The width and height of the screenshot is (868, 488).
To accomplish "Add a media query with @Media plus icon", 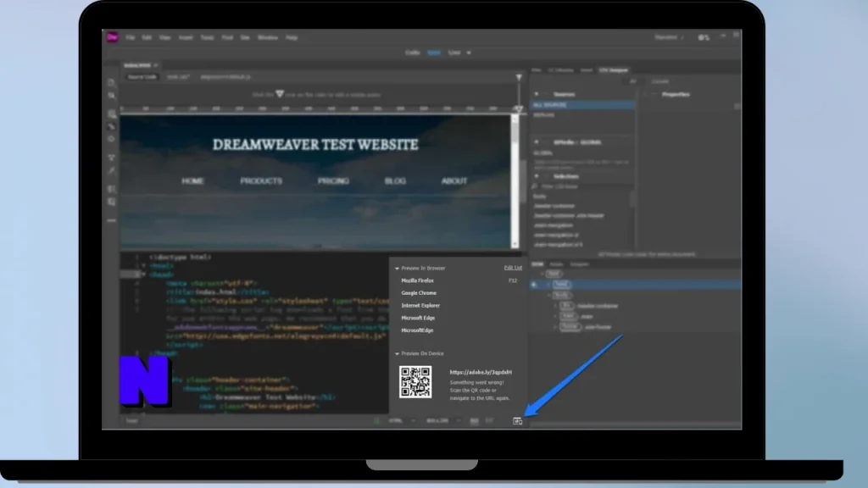I will click(x=536, y=142).
